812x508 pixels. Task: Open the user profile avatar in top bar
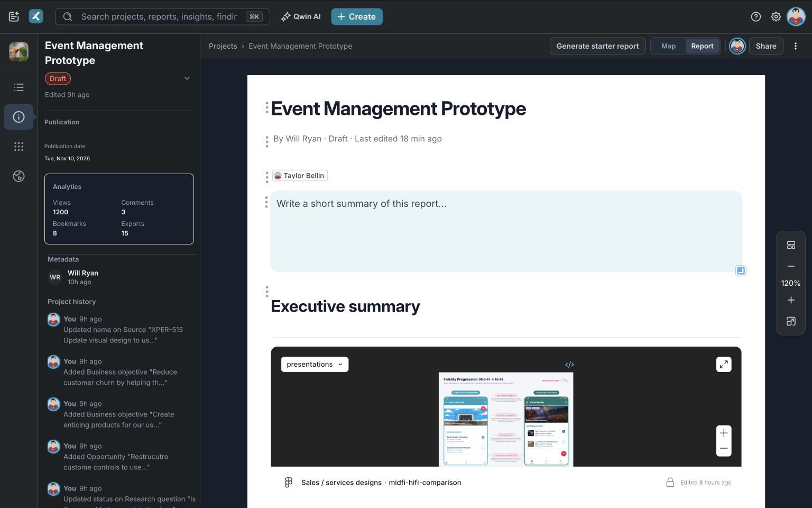[796, 16]
